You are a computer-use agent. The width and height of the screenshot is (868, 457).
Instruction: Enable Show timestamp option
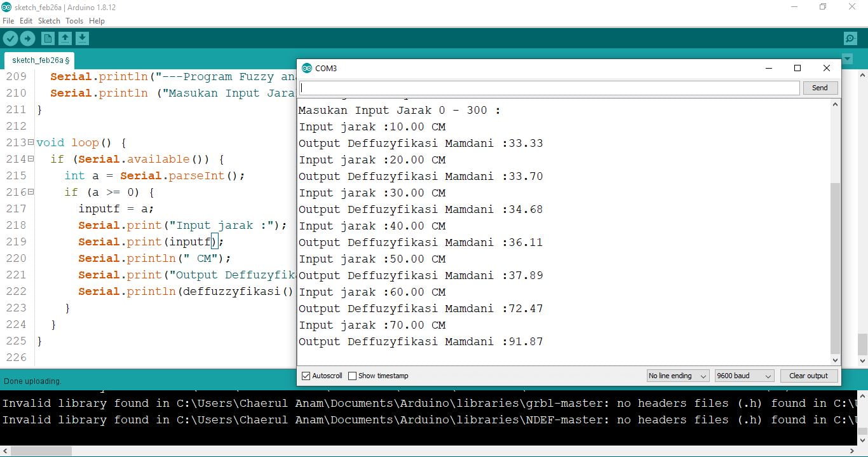click(353, 376)
